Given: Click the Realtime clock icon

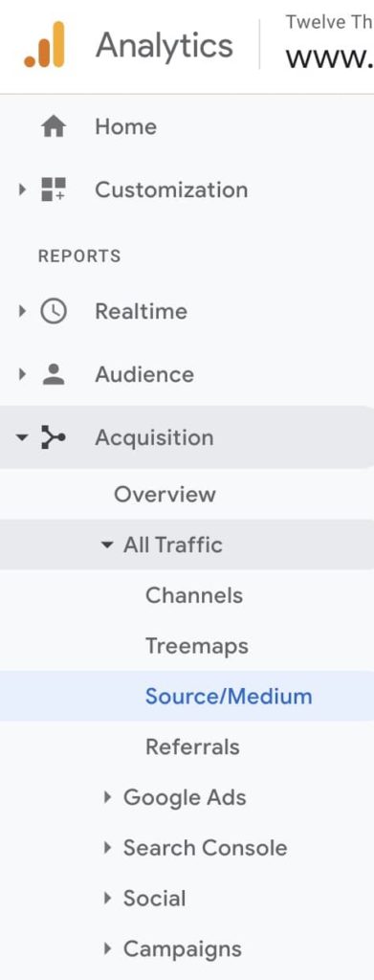Looking at the screenshot, I should (53, 311).
